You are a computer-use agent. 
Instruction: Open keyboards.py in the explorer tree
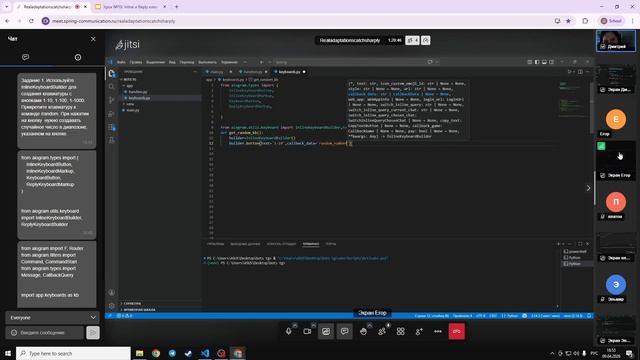[139, 98]
